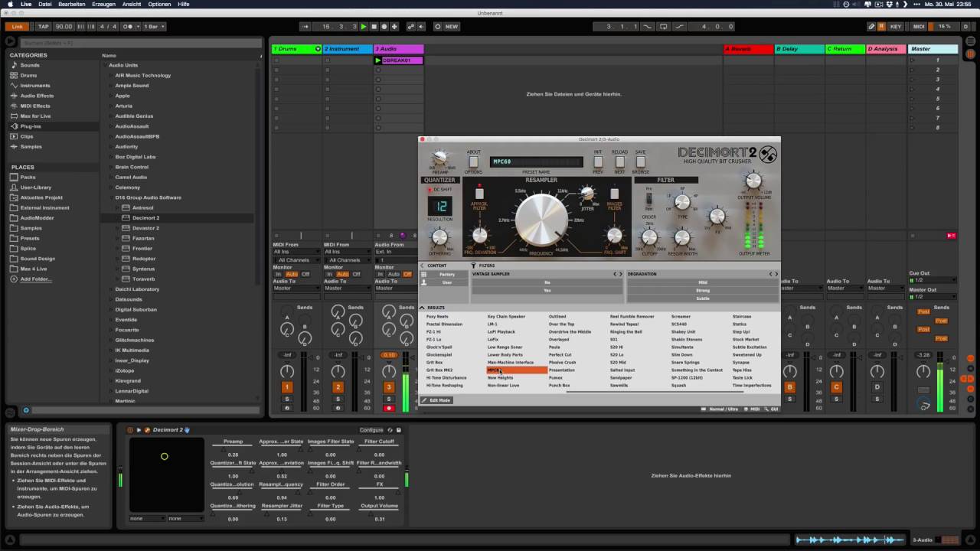The width and height of the screenshot is (980, 551).
Task: Click RELOAD/NEXT preset button in Decimort
Action: coord(619,161)
